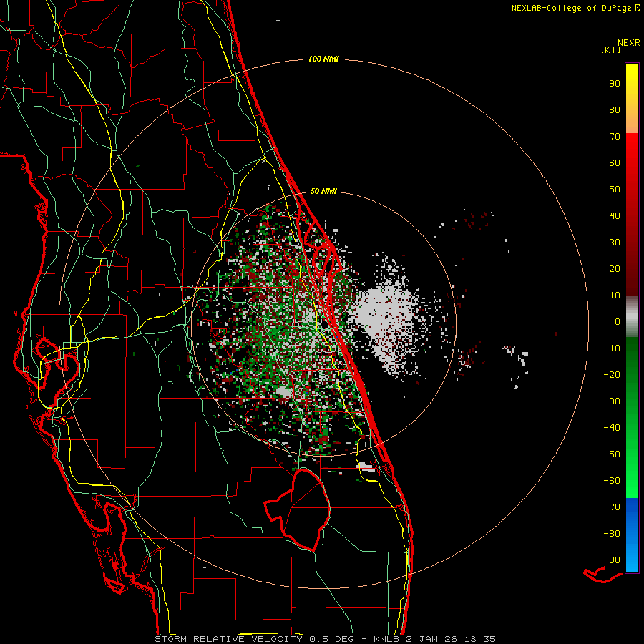The image size is (644, 644).
Task: Click the -20 value on velocity scale
Action: [612, 374]
